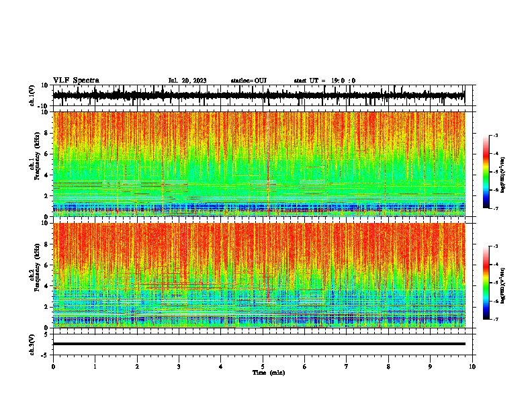Click time axis tick label "8"
Viewport: 532px width, 411px height.
point(388,367)
